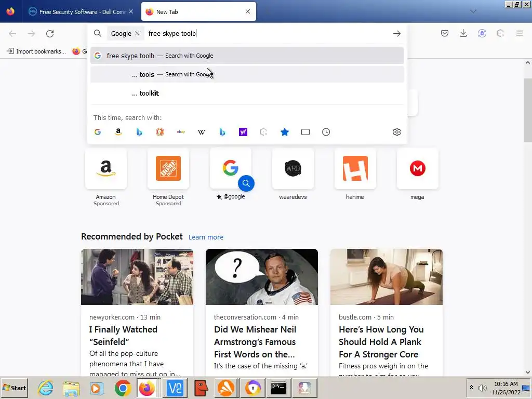Open the Save to Pocket toolbar icon

pos(445,33)
